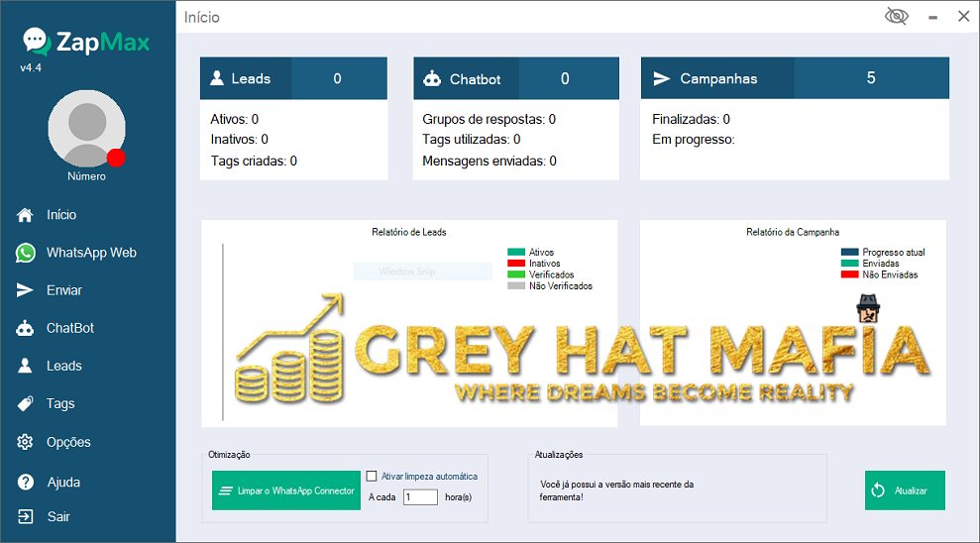Click the Leads card header

pos(293,78)
